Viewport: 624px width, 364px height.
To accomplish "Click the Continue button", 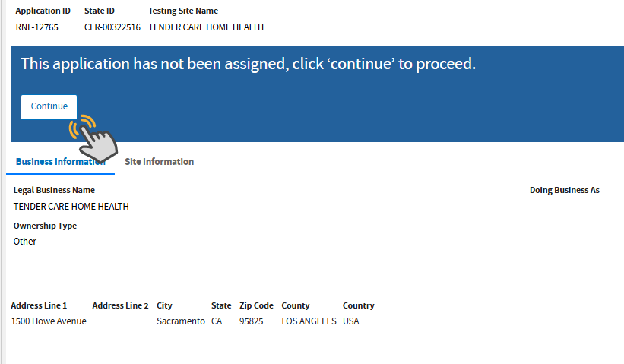I will pyautogui.click(x=49, y=106).
